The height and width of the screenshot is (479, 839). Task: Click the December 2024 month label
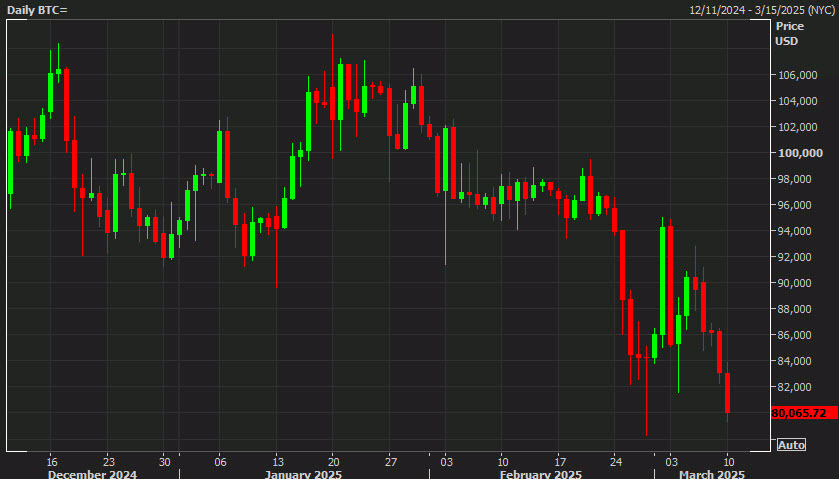pos(92,474)
